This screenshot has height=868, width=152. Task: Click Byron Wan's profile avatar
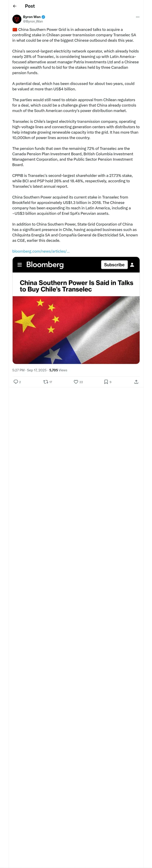click(x=17, y=19)
